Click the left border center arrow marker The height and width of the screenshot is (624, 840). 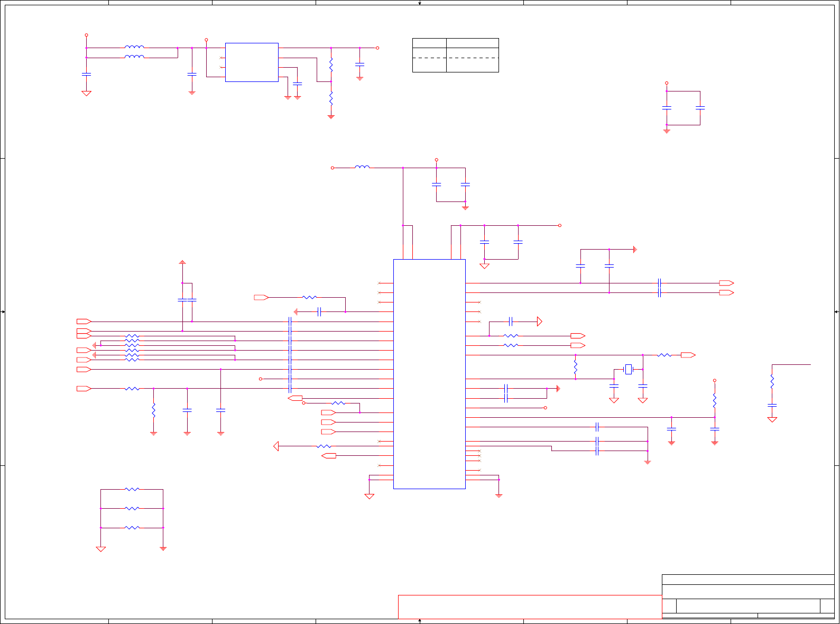click(x=3, y=312)
